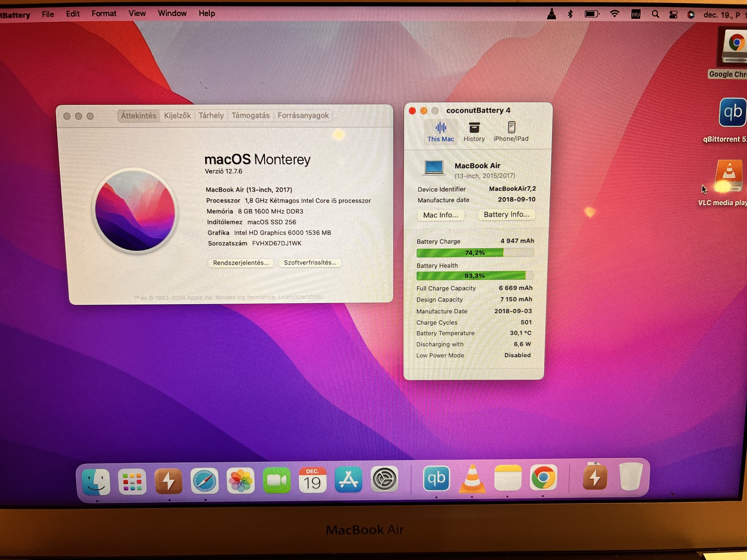Launch Safari from the Dock
The height and width of the screenshot is (560, 747).
pyautogui.click(x=205, y=481)
